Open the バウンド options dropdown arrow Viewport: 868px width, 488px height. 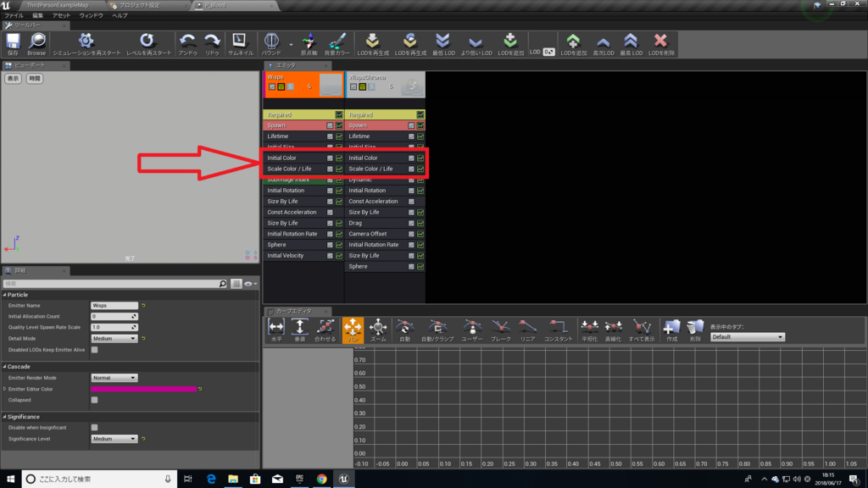[x=291, y=44]
